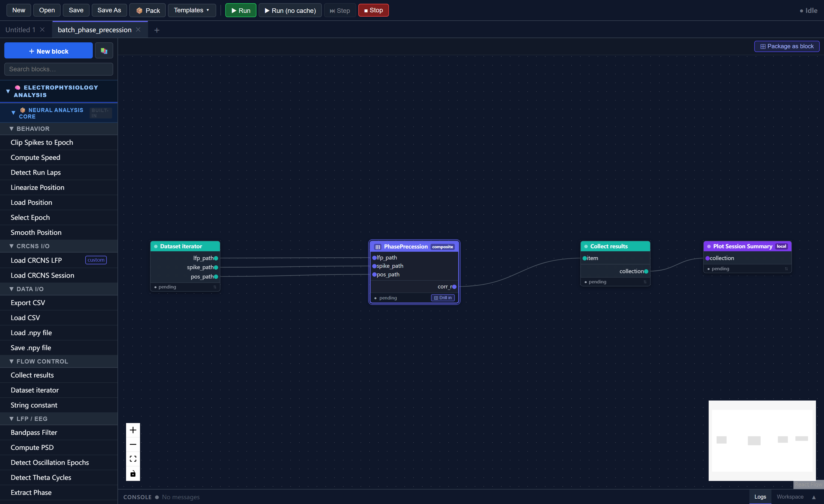The image size is (824, 504).
Task: Collapse the Data I/O category
Action: tap(11, 289)
